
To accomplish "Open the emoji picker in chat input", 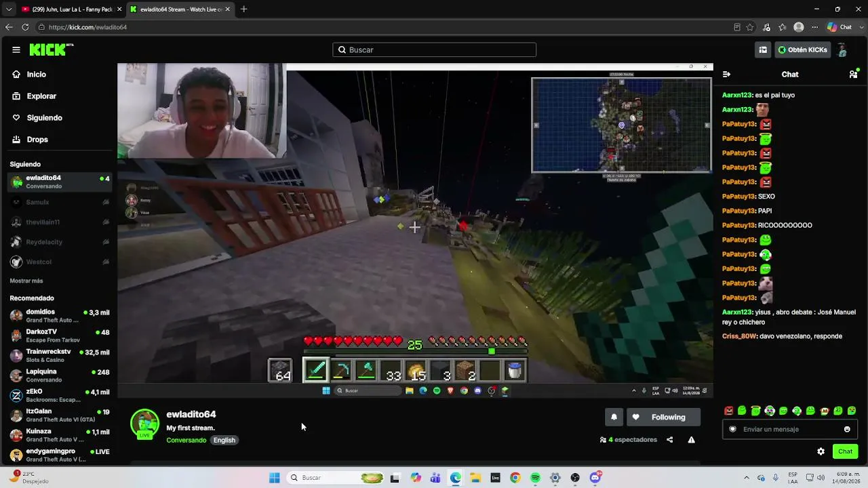I will [x=847, y=429].
